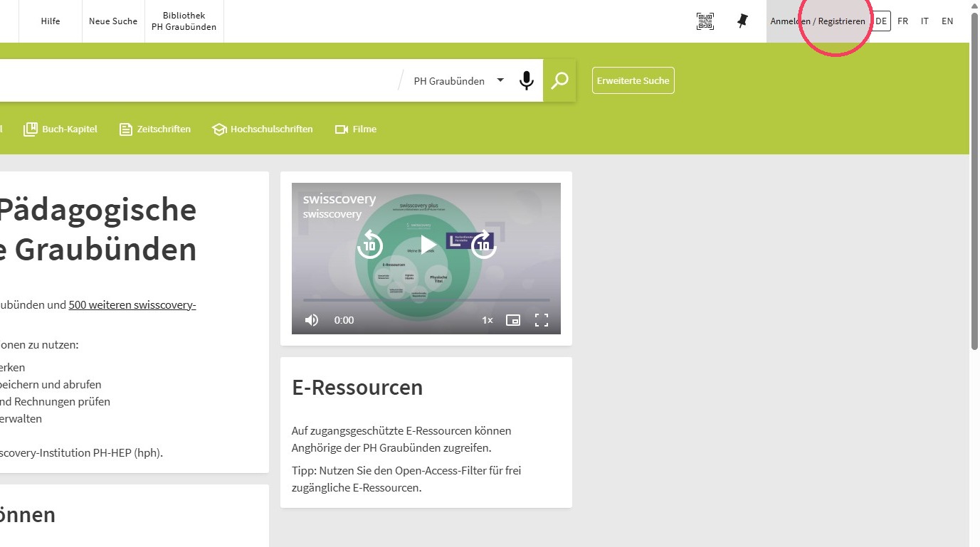This screenshot has height=547, width=980.
Task: Open the QR code icon
Action: click(705, 21)
